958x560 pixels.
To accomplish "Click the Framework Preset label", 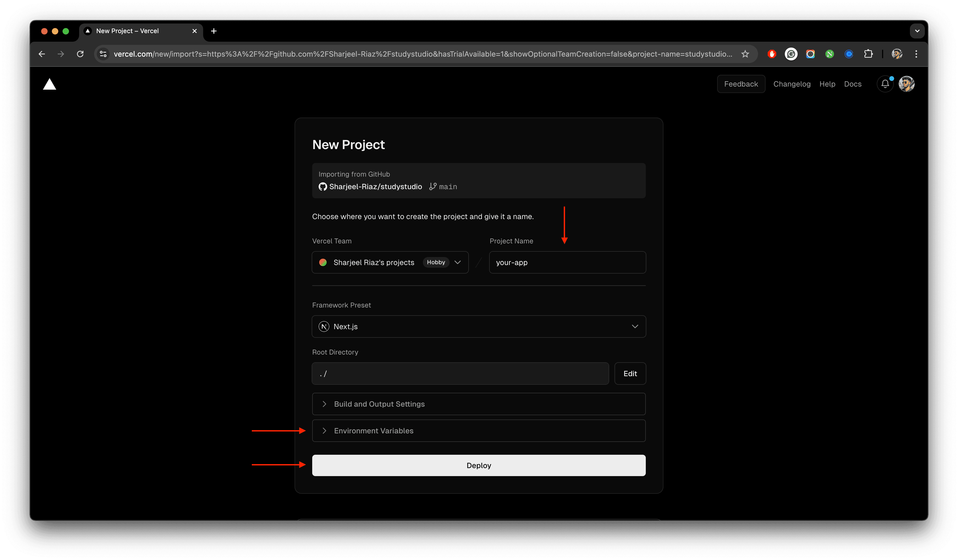I will [x=341, y=305].
